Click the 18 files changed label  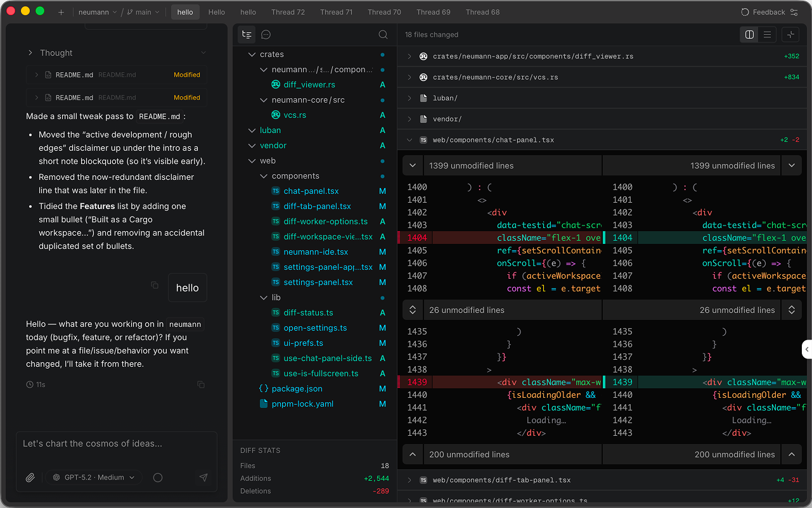click(432, 35)
